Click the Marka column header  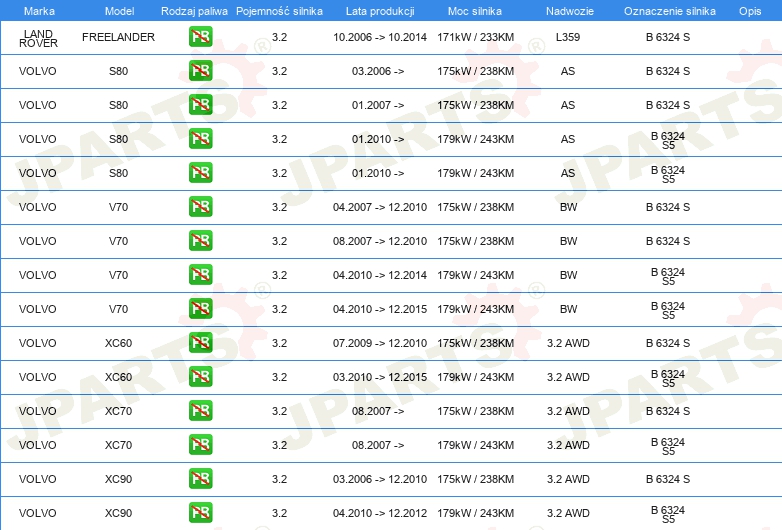(x=39, y=11)
